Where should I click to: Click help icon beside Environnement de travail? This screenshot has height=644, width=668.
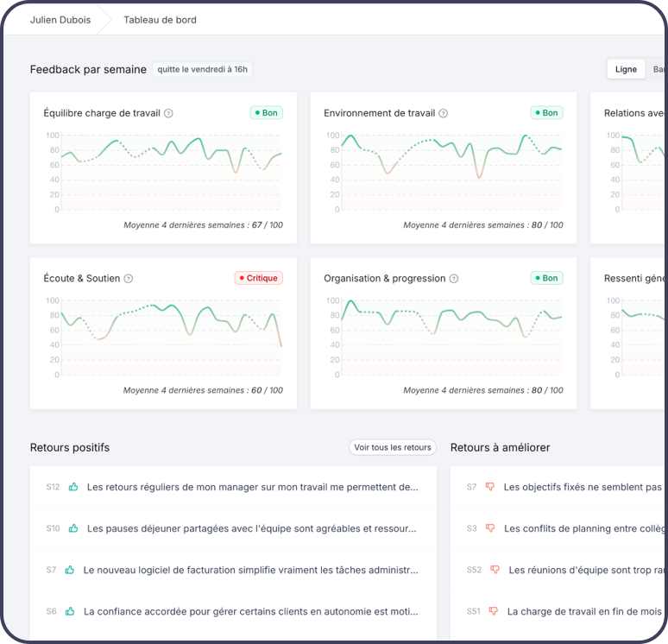pos(444,113)
